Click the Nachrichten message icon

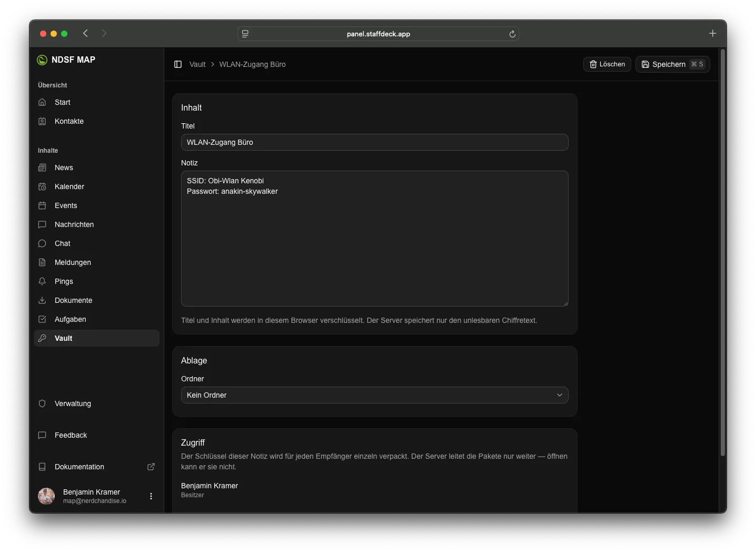pos(42,224)
